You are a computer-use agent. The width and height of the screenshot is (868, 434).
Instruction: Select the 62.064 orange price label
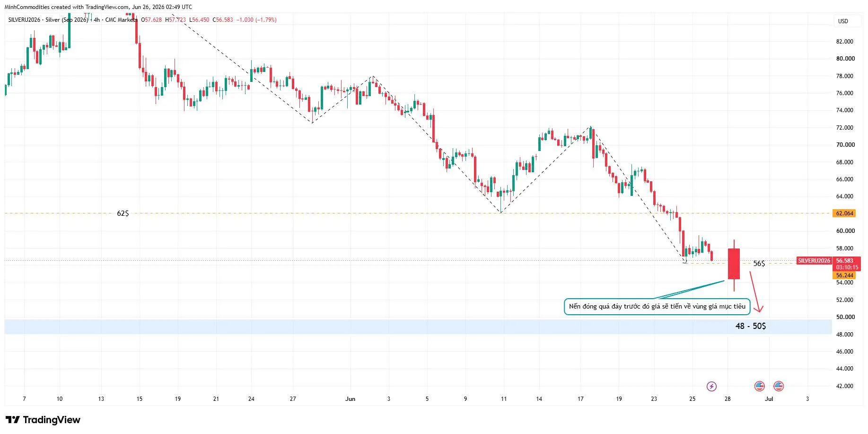tap(845, 213)
